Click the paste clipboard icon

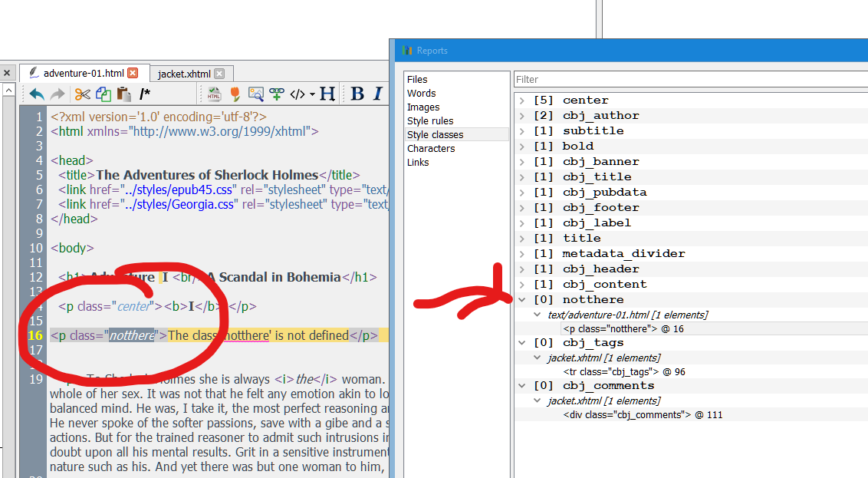[123, 94]
